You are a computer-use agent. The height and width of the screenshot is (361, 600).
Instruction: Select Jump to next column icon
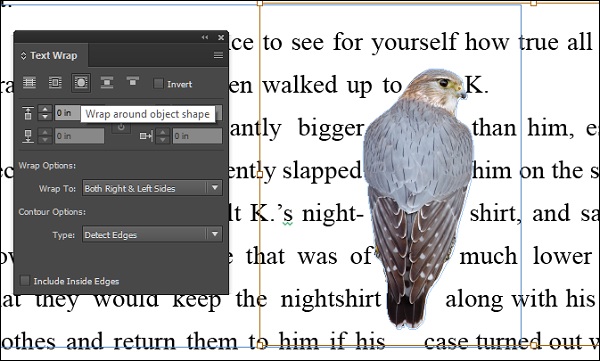pos(133,81)
